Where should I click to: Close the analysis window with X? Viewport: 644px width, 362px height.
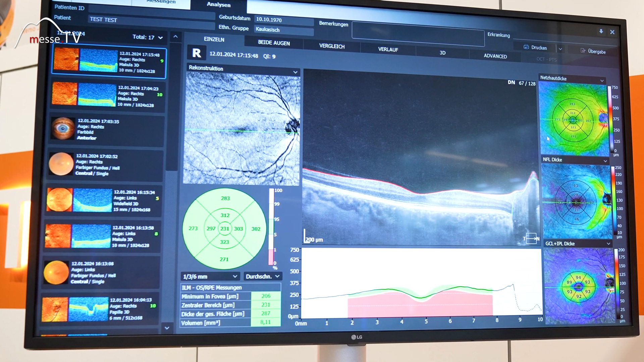612,32
